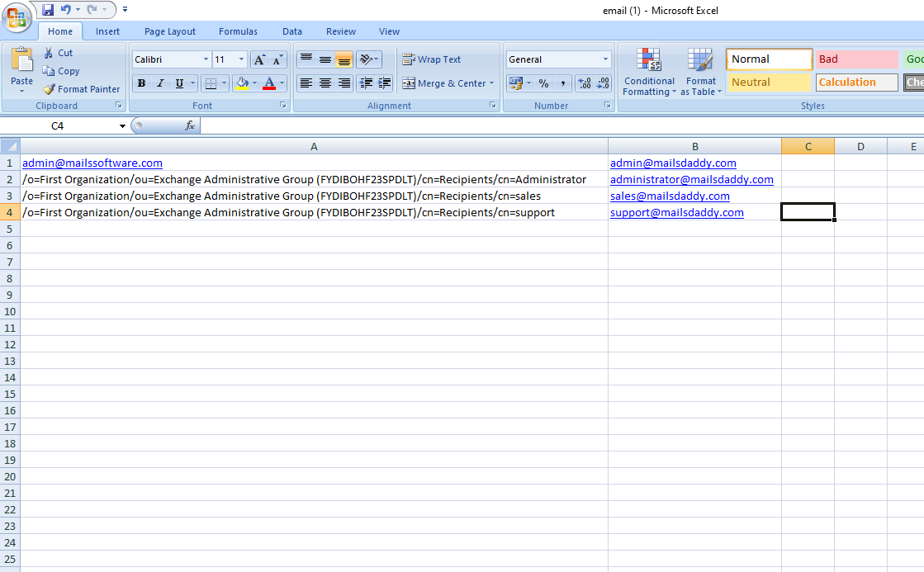
Task: Click the Paste clipboard icon
Action: (x=21, y=59)
